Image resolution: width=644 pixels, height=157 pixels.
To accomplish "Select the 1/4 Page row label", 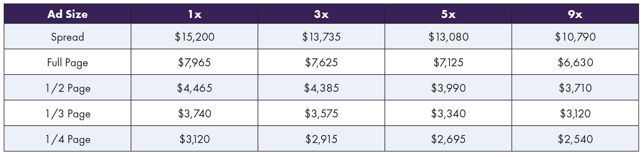I will [x=67, y=139].
